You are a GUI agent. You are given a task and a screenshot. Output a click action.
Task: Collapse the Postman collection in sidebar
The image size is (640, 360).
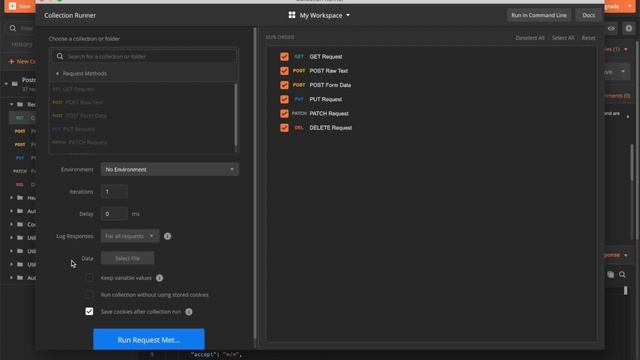6,84
